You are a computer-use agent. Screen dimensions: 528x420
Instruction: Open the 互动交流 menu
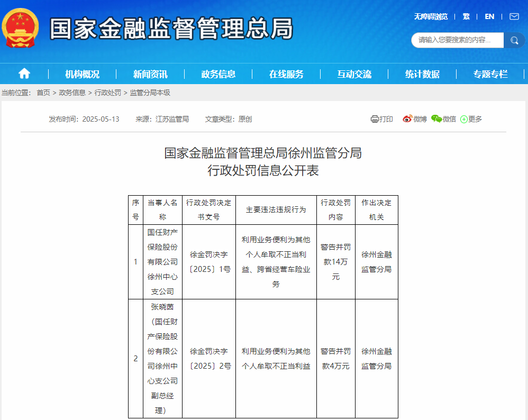pyautogui.click(x=354, y=74)
